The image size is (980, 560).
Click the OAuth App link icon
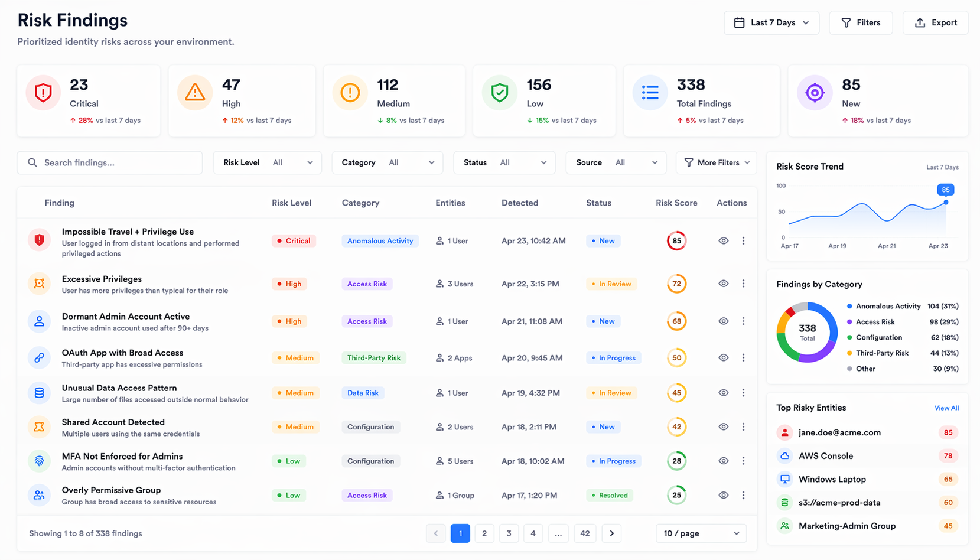click(x=39, y=358)
